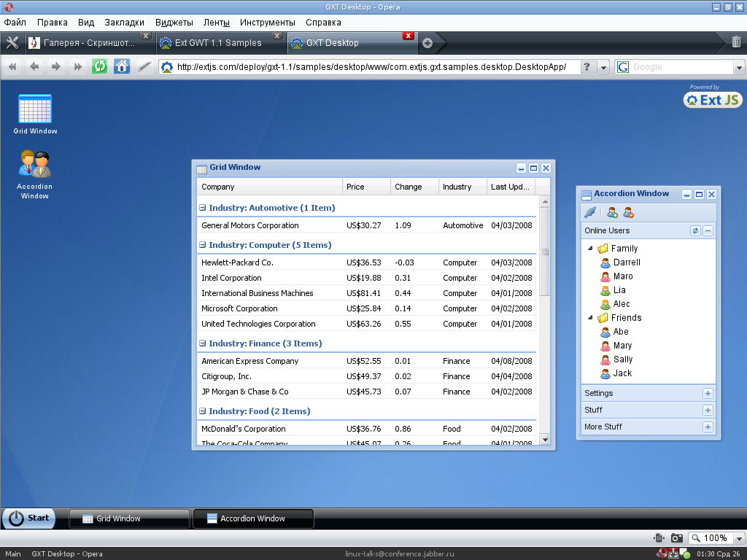Collapse the Industry: Food group

click(x=203, y=411)
